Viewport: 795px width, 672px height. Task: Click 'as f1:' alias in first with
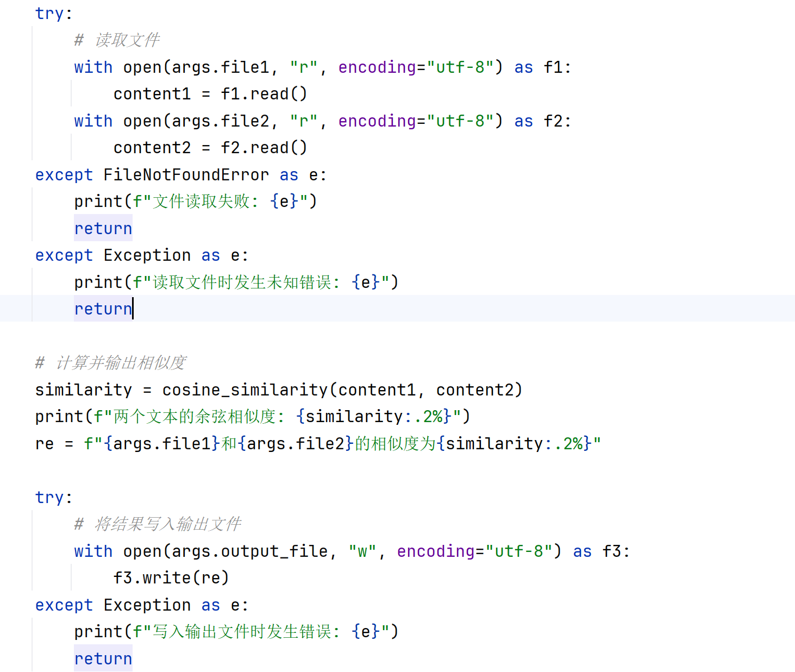(x=543, y=67)
